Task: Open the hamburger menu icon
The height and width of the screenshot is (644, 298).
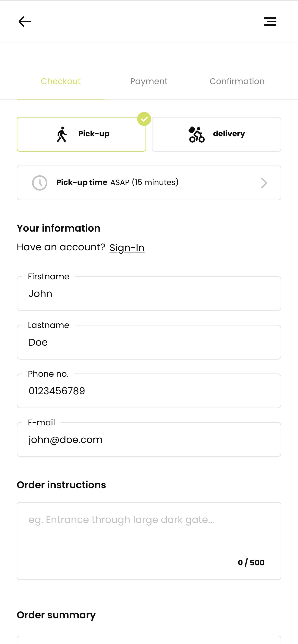Action: click(270, 22)
